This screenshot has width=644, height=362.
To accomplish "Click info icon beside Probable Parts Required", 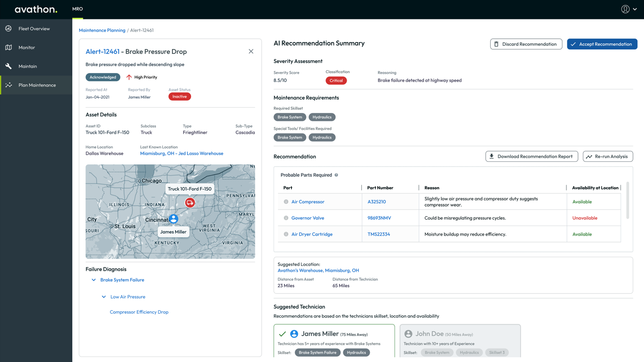I will [x=336, y=175].
